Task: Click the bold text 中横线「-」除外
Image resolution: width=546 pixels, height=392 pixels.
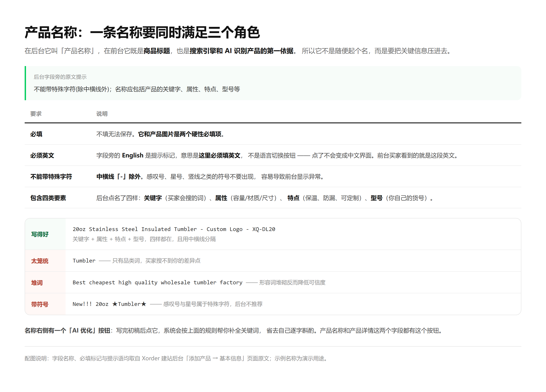Action: point(118,176)
